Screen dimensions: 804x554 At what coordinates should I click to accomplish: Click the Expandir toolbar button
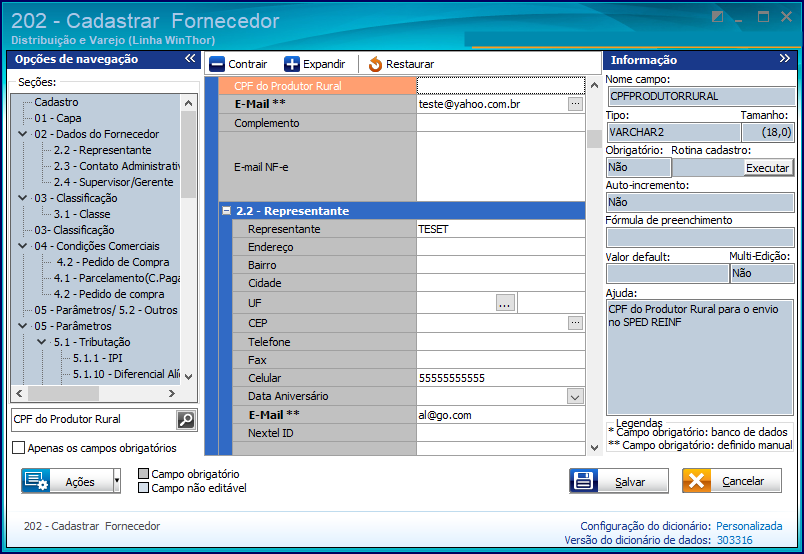pos(315,64)
